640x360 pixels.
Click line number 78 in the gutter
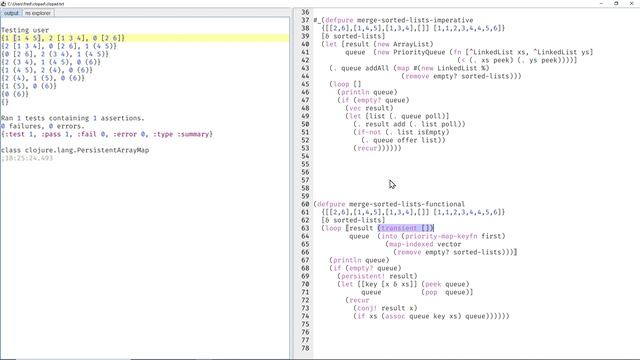click(305, 348)
